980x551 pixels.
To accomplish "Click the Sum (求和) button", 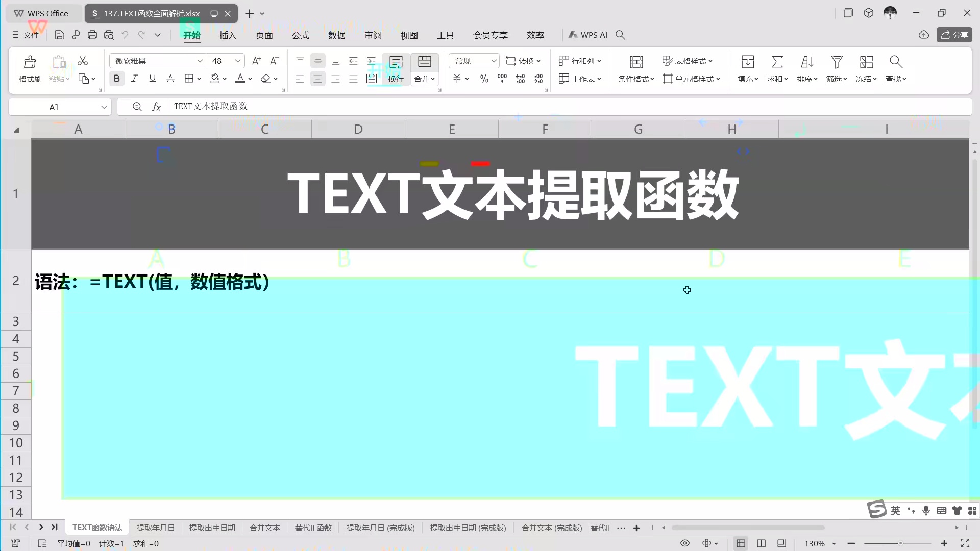I will tap(777, 69).
